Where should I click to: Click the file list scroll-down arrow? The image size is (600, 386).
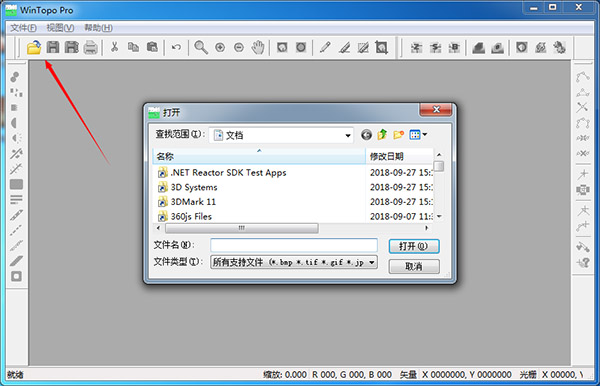tap(439, 217)
